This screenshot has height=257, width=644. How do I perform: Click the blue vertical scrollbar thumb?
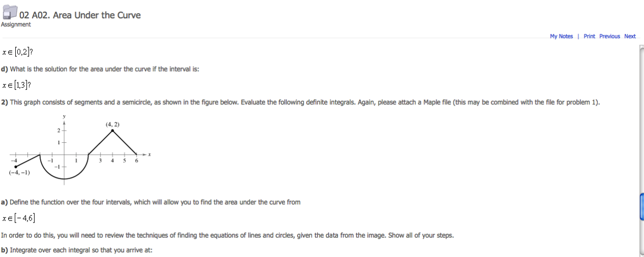click(x=641, y=206)
